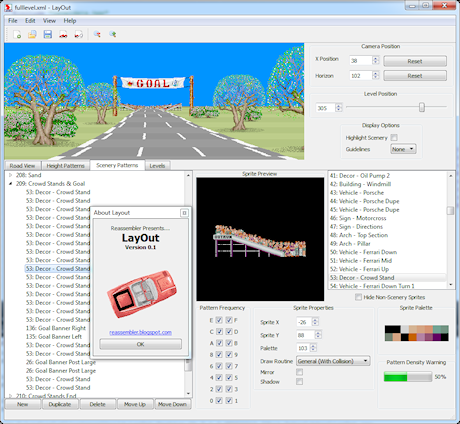Switch to the Height Patterns tab
This screenshot has width=460, height=424.
[65, 166]
